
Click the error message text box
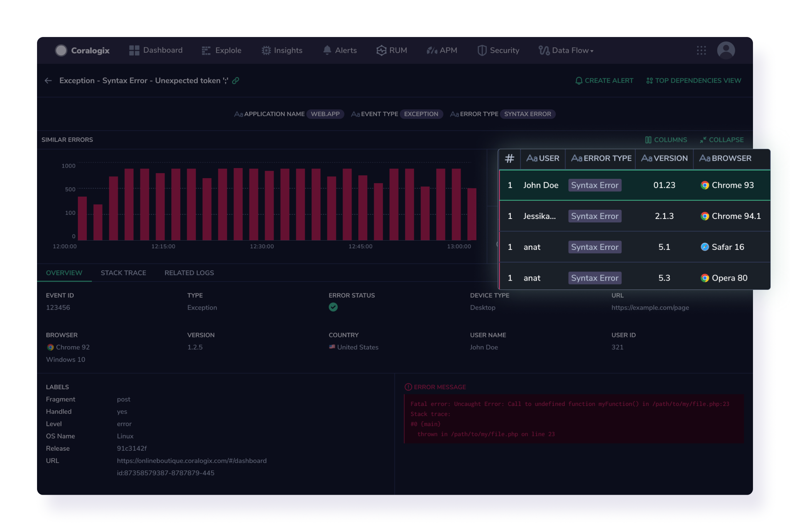coord(574,419)
